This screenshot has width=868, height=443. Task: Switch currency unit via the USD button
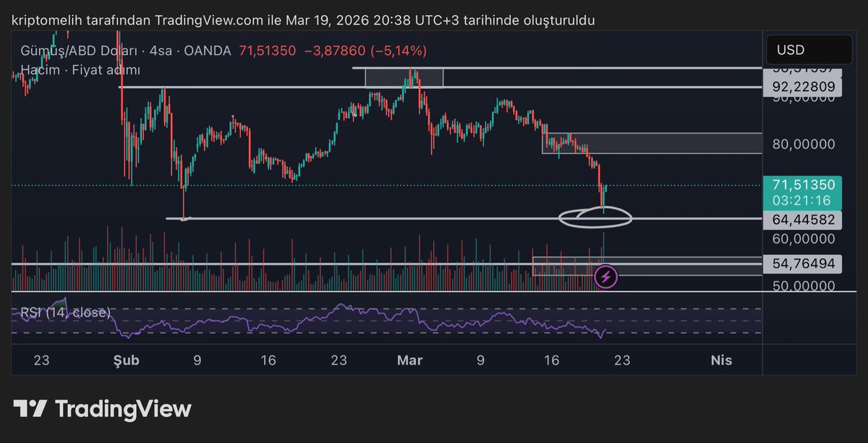point(808,49)
